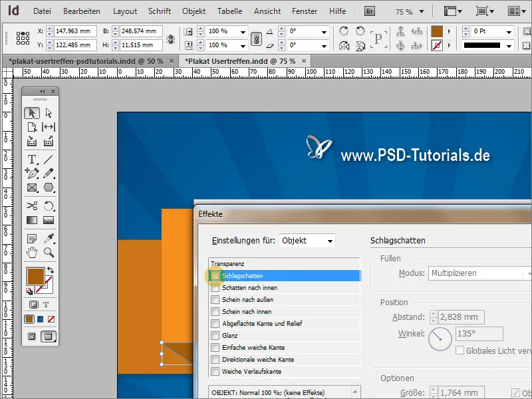532x399 pixels.
Task: Click the Abstand field 2,828 mm
Action: [462, 317]
